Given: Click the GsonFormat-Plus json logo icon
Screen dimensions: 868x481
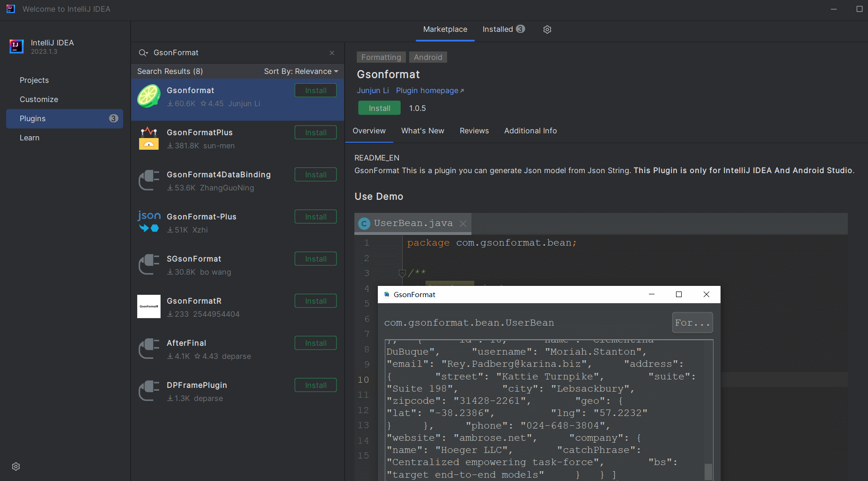Looking at the screenshot, I should tap(148, 223).
